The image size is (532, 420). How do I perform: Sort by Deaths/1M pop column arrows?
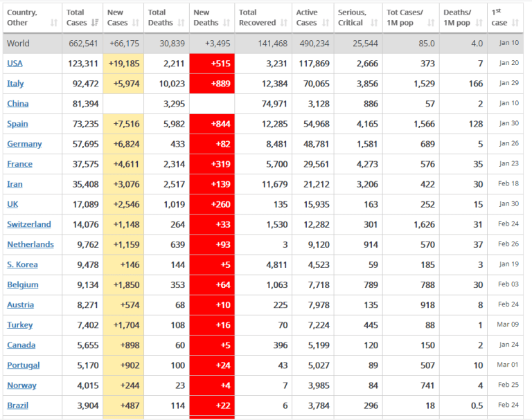[x=479, y=23]
